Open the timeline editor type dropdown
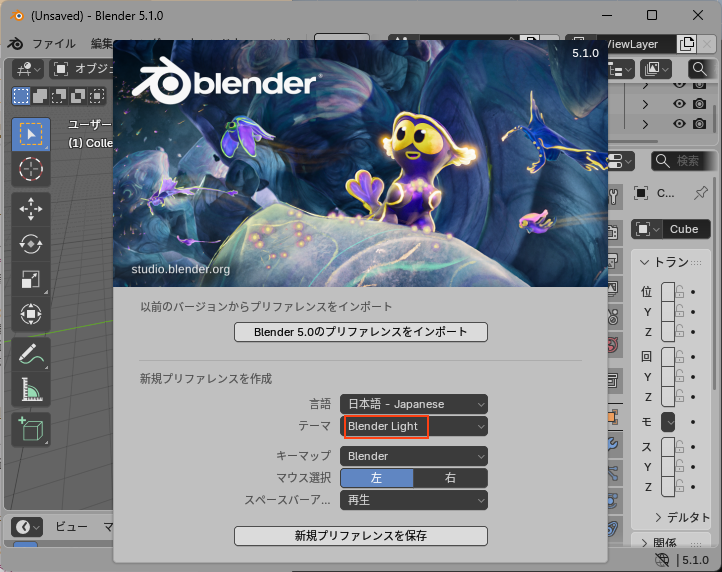The height and width of the screenshot is (572, 722). (27, 527)
